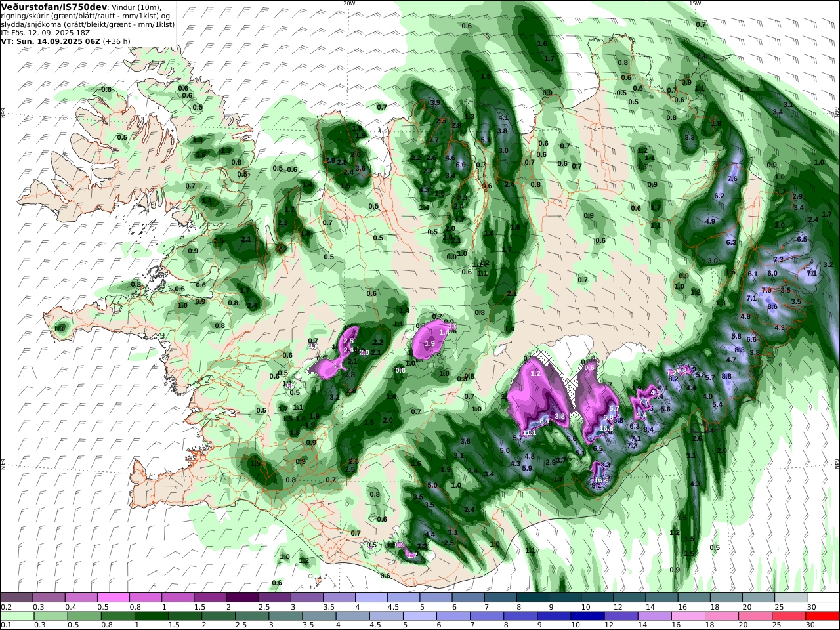Click the periwinkle 6–7 swatch in bottom legend row
The width and height of the screenshot is (840, 630).
point(453,616)
